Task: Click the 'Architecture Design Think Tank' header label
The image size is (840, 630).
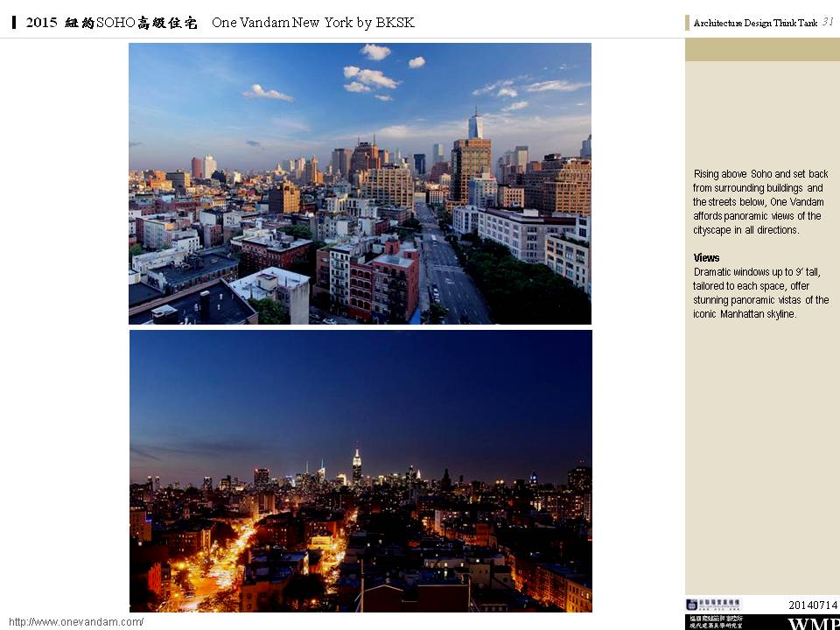Action: click(755, 24)
